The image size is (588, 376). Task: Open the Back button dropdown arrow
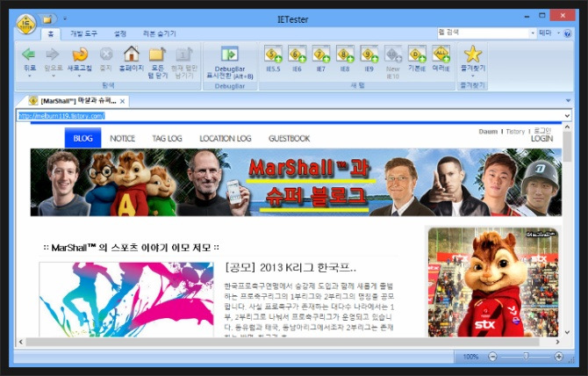click(x=29, y=76)
